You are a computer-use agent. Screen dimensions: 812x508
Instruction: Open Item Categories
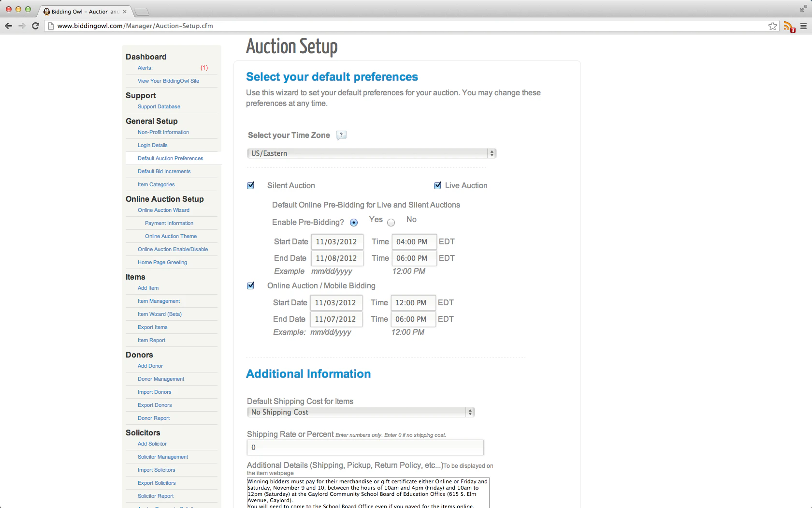click(x=156, y=184)
